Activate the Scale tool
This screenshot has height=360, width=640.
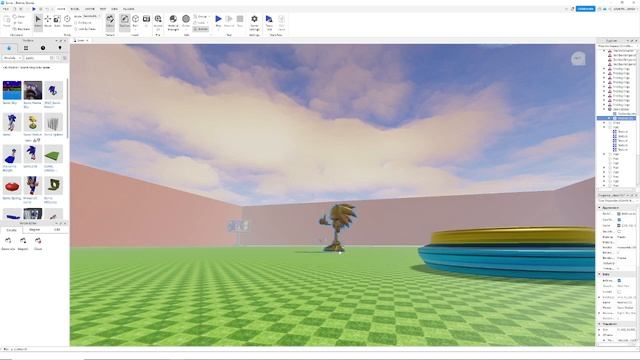57,21
